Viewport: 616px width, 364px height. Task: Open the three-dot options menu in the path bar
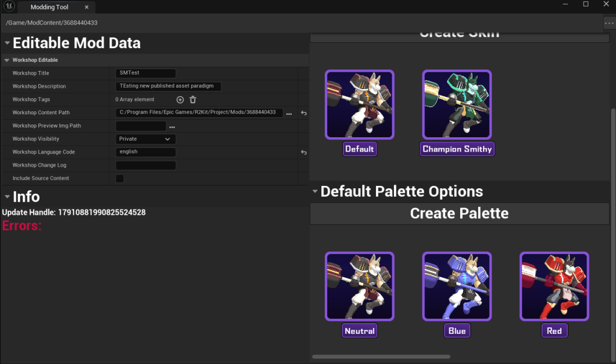tap(609, 23)
